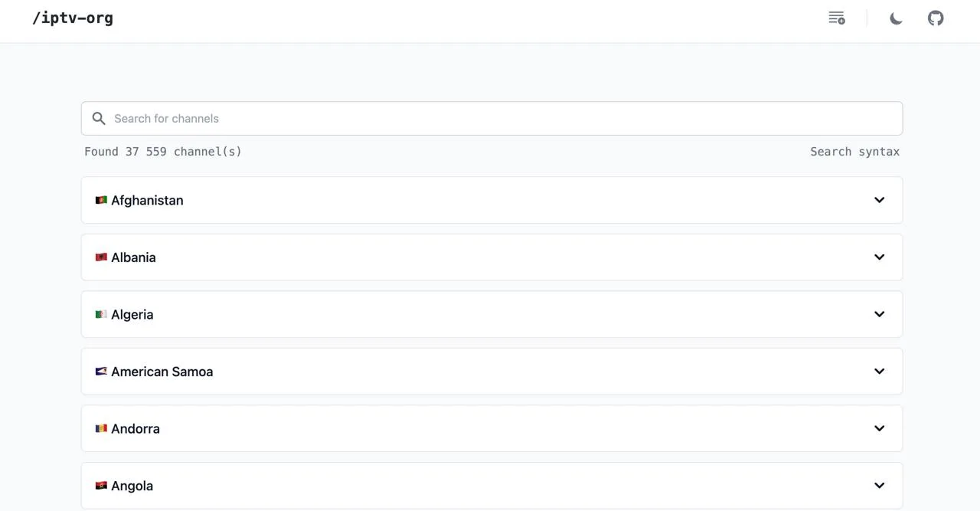The width and height of the screenshot is (980, 511).
Task: Open the GitHub repository icon
Action: click(936, 18)
